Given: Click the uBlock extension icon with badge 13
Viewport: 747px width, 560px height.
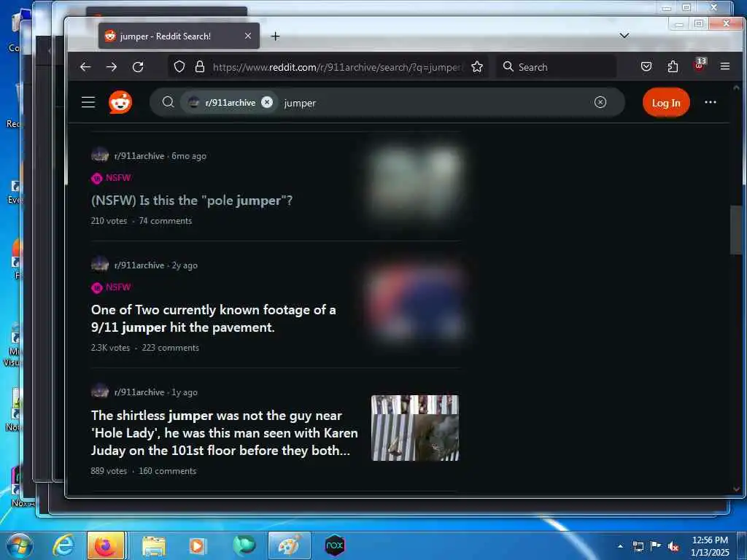Looking at the screenshot, I should [700, 65].
